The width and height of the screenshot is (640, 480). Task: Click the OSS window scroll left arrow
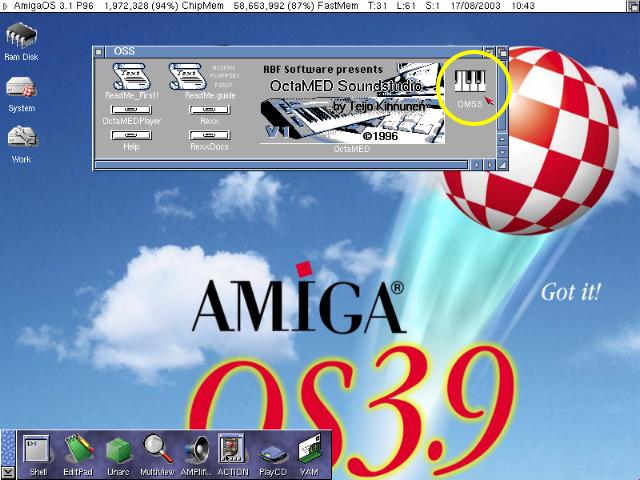pyautogui.click(x=476, y=164)
